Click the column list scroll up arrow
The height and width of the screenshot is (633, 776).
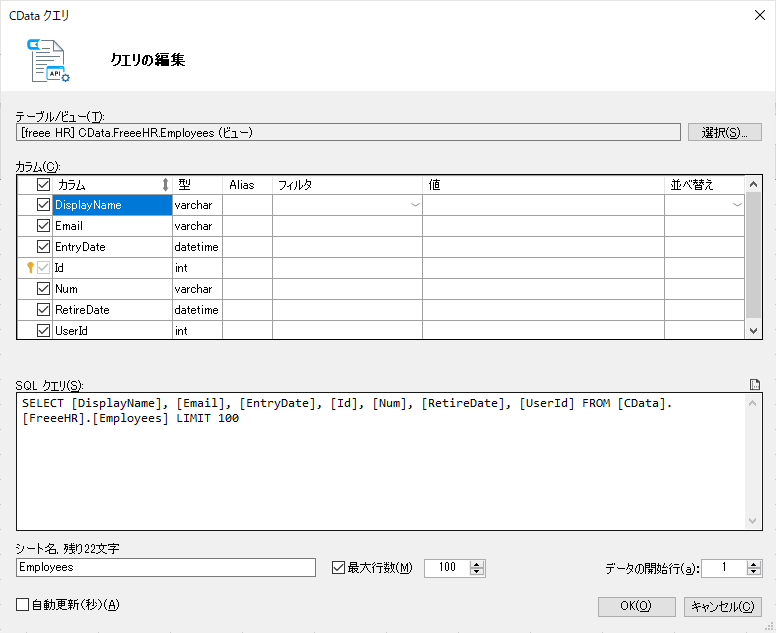[x=753, y=185]
